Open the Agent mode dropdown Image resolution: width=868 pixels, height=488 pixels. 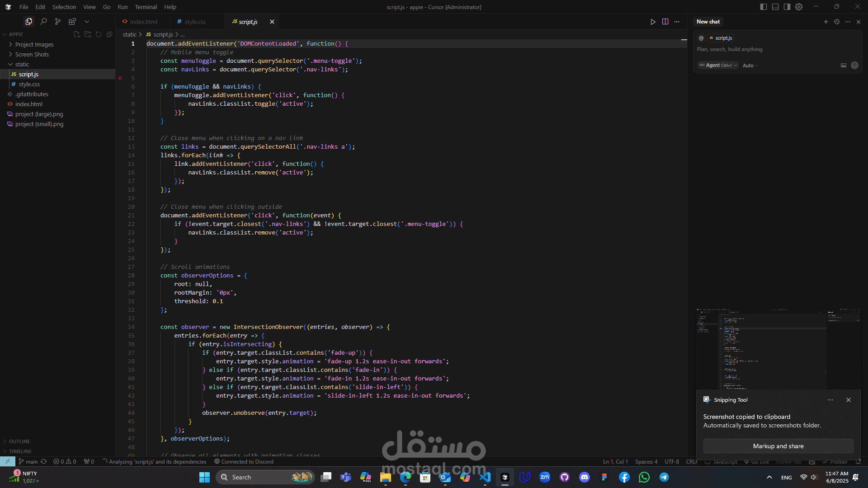[718, 66]
